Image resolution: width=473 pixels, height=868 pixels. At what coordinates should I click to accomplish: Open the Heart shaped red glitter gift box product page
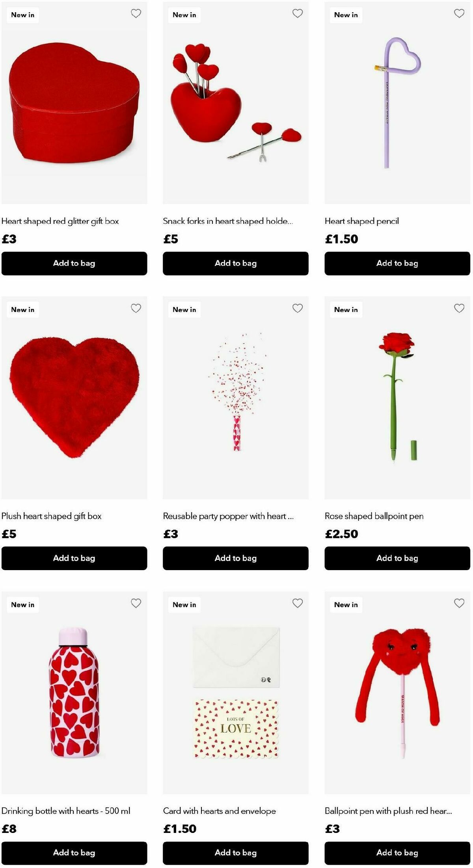tap(60, 221)
